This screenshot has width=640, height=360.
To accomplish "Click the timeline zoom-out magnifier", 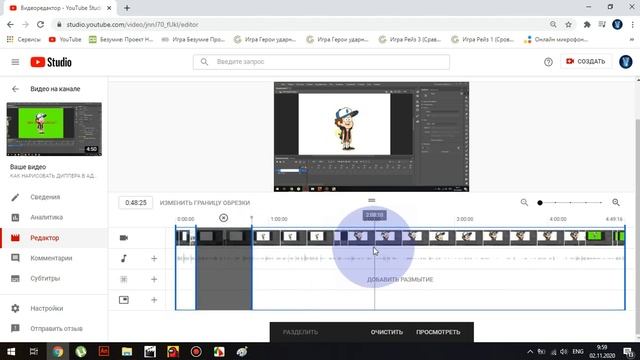I will tap(524, 202).
